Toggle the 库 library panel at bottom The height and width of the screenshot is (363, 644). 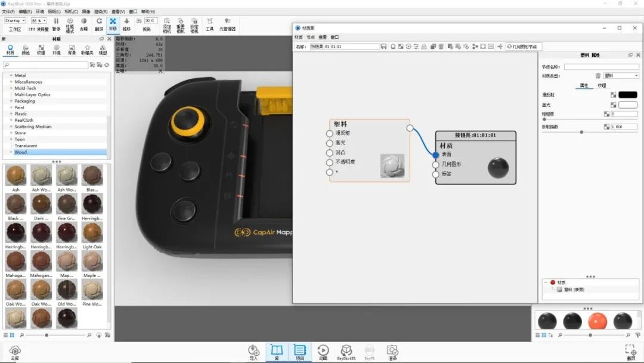coord(276,352)
